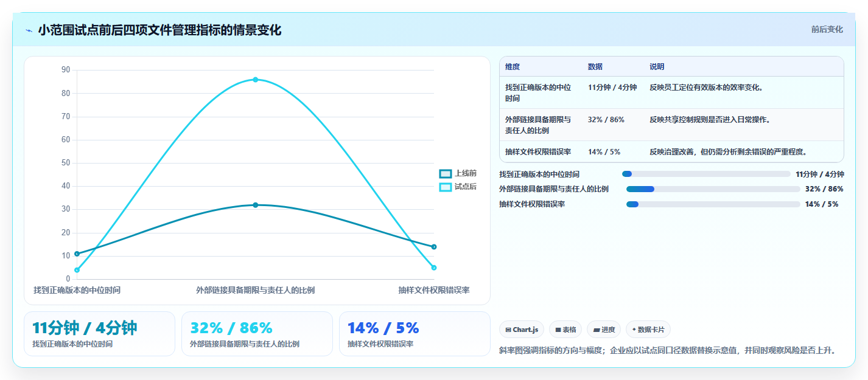868x380 pixels.
Task: Click the progress bar for 找到正确版本的中位时间
Action: (706, 174)
